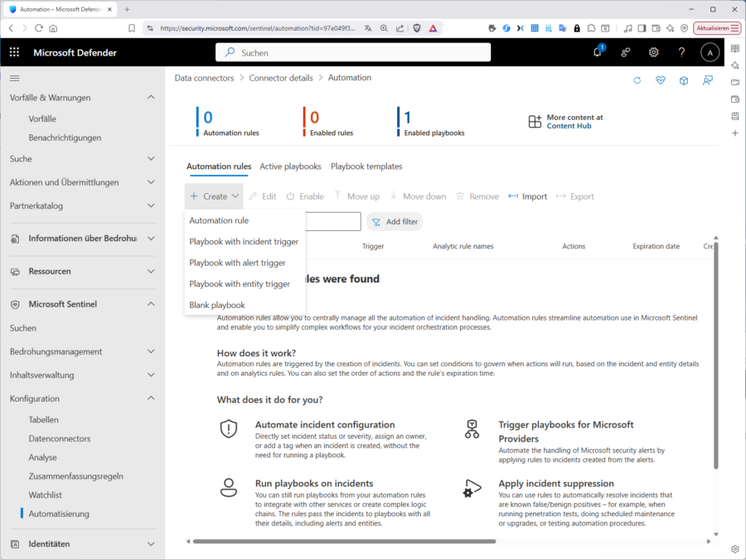The height and width of the screenshot is (560, 746).
Task: Open the notifications bell icon
Action: pyautogui.click(x=597, y=52)
